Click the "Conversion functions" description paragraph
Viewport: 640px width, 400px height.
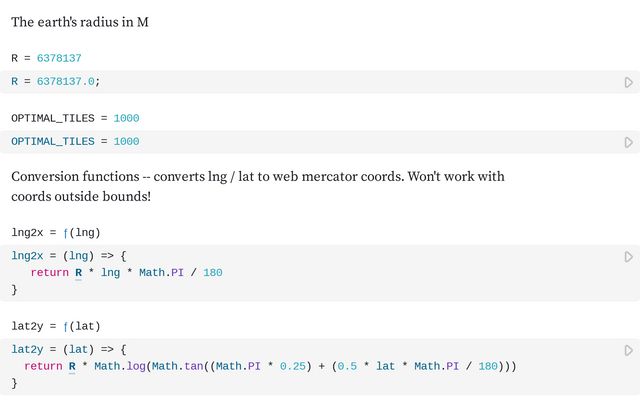[x=258, y=186]
